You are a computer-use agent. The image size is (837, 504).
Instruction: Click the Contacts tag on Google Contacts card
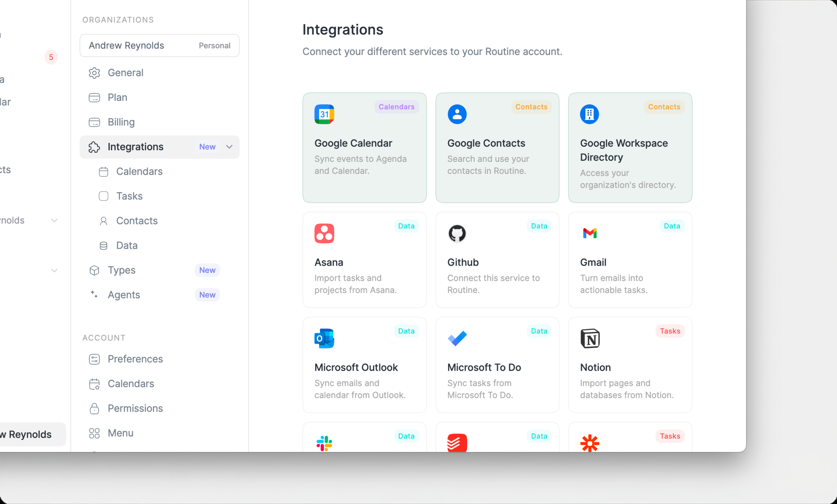point(531,107)
